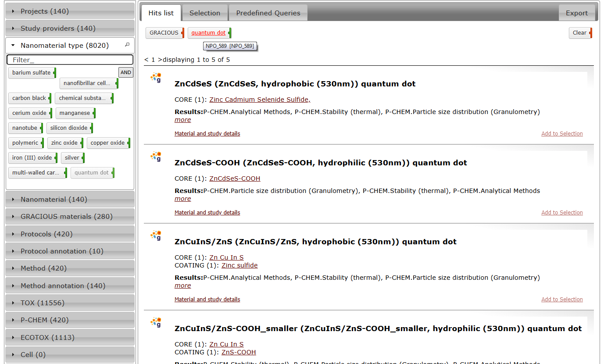Expand the Projects (140) section
Image resolution: width=604 pixels, height=364 pixels.
70,11
